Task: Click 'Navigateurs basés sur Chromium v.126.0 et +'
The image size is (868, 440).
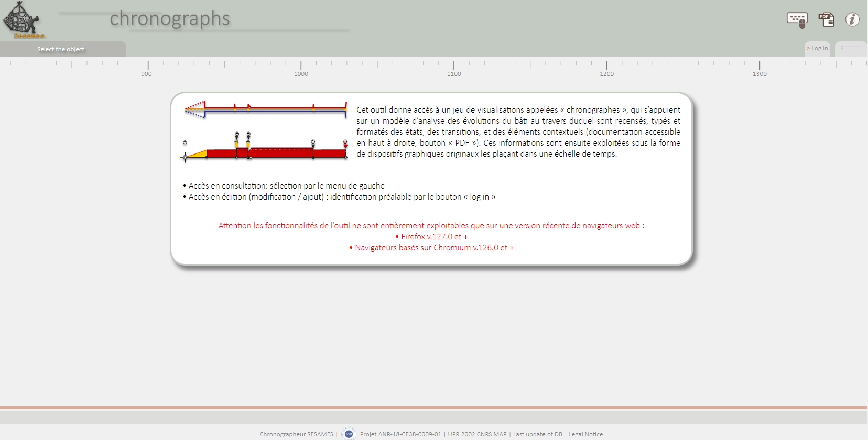Action: click(x=431, y=248)
